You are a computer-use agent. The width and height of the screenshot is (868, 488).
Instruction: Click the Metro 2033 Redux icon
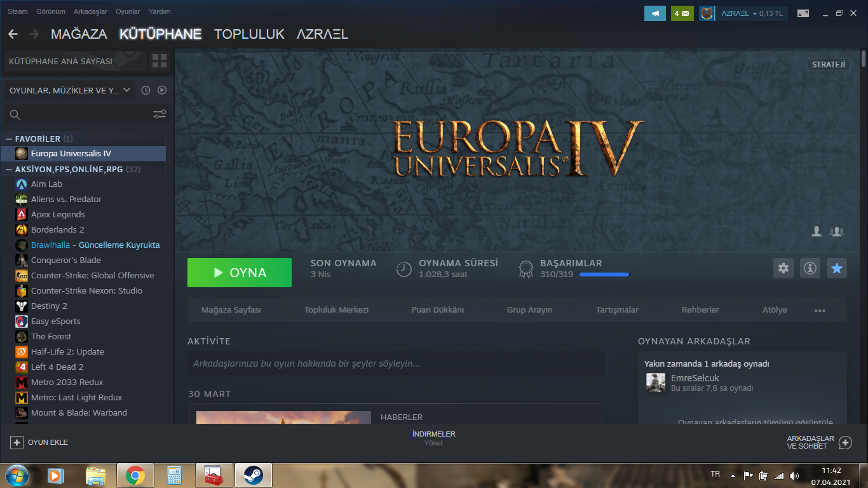pyautogui.click(x=22, y=382)
